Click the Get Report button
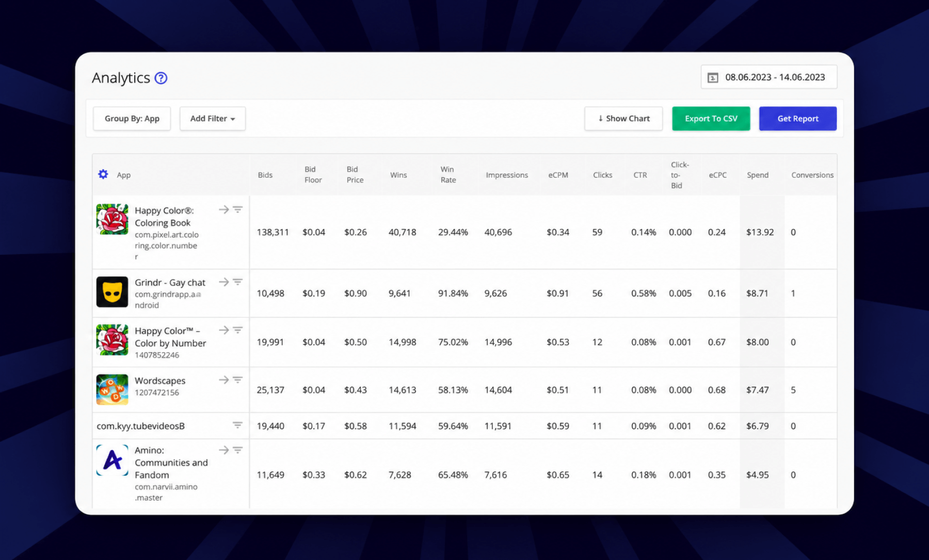929x560 pixels. pyautogui.click(x=797, y=119)
